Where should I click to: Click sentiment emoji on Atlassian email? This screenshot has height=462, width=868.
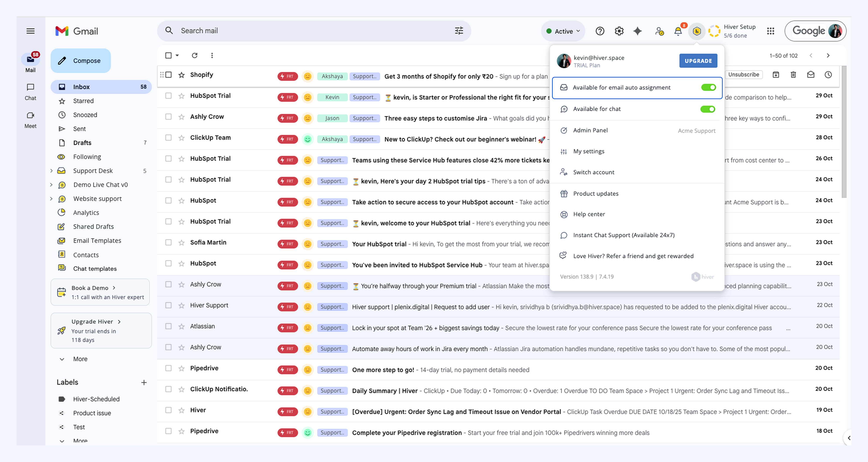coord(308,328)
